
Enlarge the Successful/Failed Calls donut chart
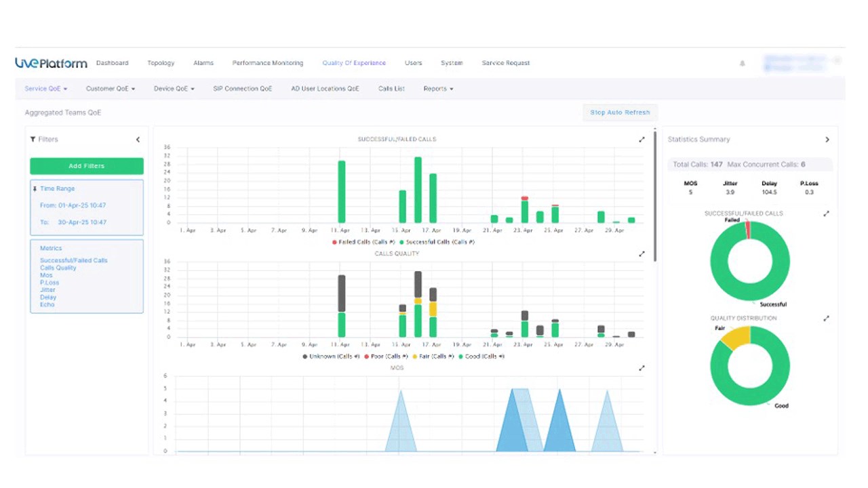(x=826, y=213)
